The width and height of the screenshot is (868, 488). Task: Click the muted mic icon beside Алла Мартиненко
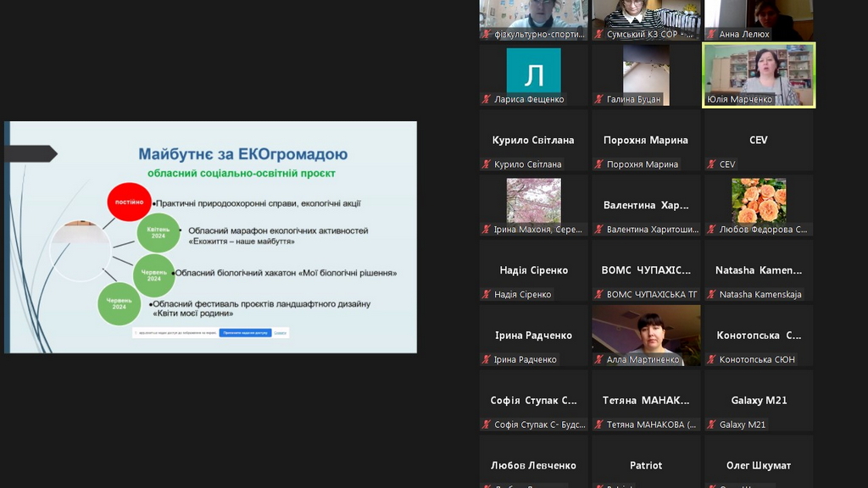click(x=599, y=360)
